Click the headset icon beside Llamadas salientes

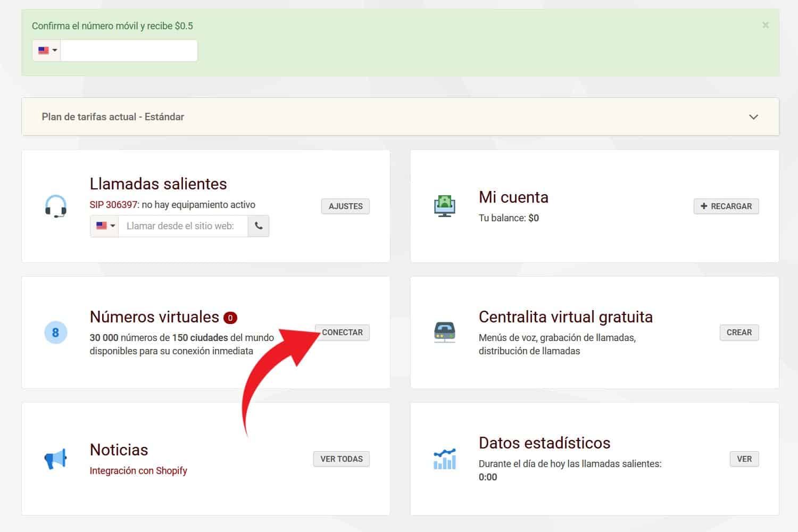[x=55, y=206]
